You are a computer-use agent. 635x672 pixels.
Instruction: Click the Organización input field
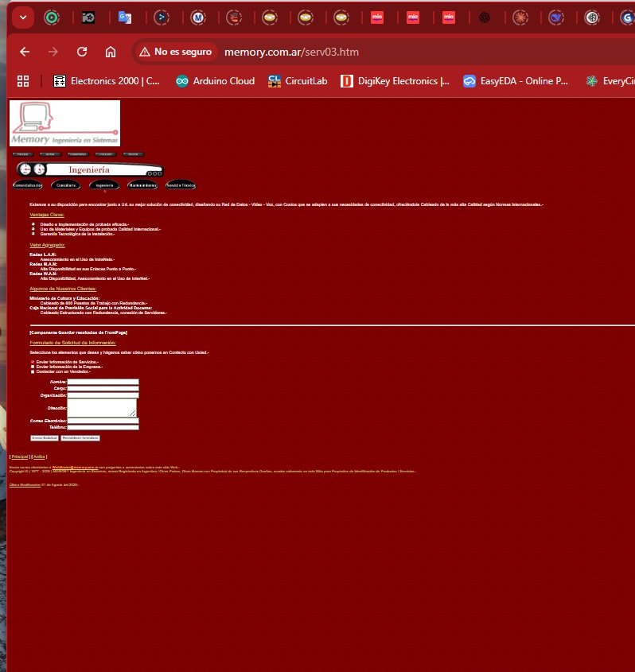point(103,395)
